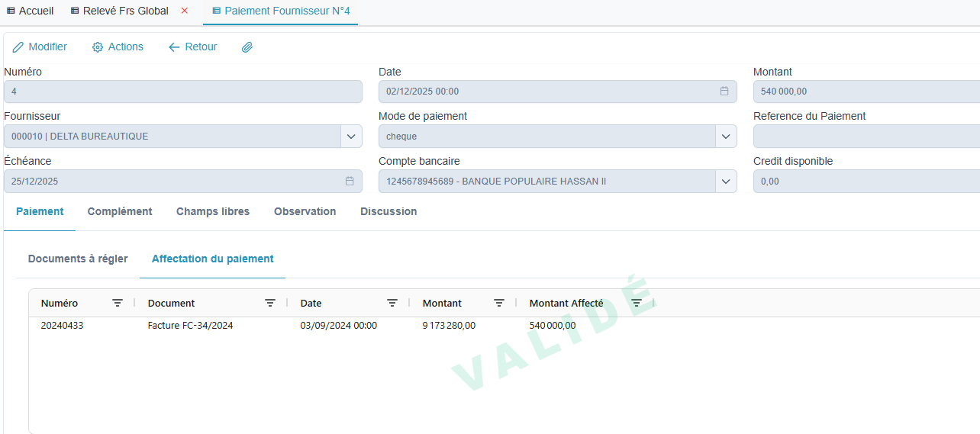Click the Retour back arrow icon

point(174,47)
